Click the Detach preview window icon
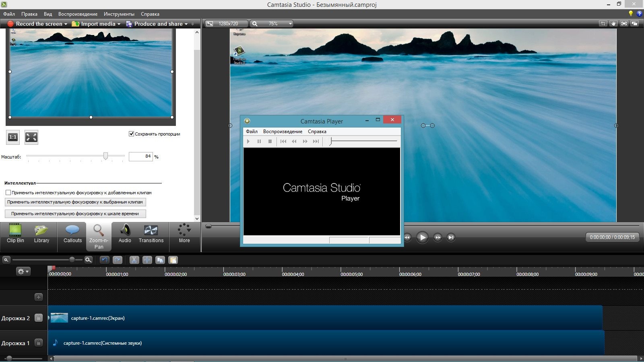644x362 pixels. click(635, 23)
